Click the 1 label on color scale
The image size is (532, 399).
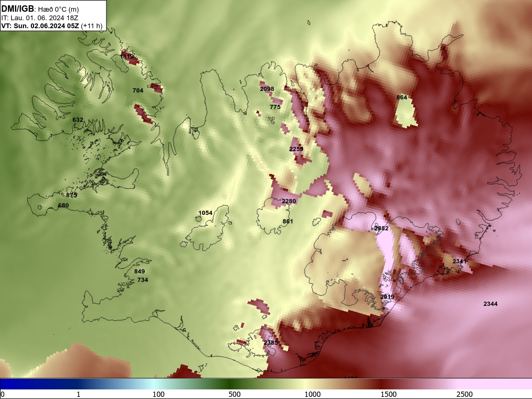tap(78, 394)
